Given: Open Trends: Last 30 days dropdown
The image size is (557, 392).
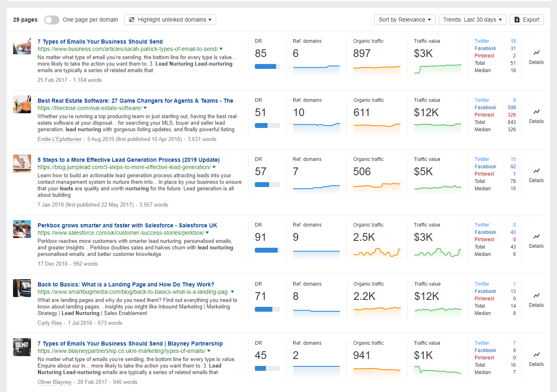Looking at the screenshot, I should coord(473,20).
